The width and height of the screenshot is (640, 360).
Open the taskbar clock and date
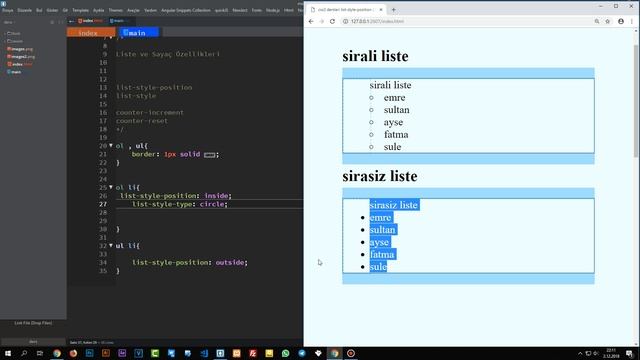tap(611, 353)
